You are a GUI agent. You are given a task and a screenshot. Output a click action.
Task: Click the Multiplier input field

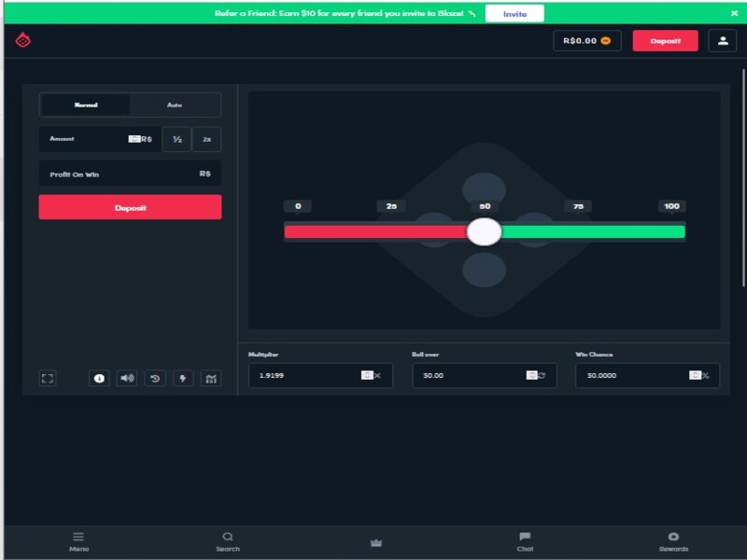click(x=320, y=376)
